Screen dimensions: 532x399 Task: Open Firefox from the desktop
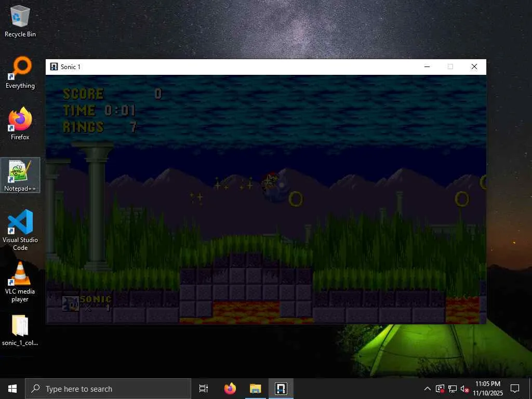[20, 124]
